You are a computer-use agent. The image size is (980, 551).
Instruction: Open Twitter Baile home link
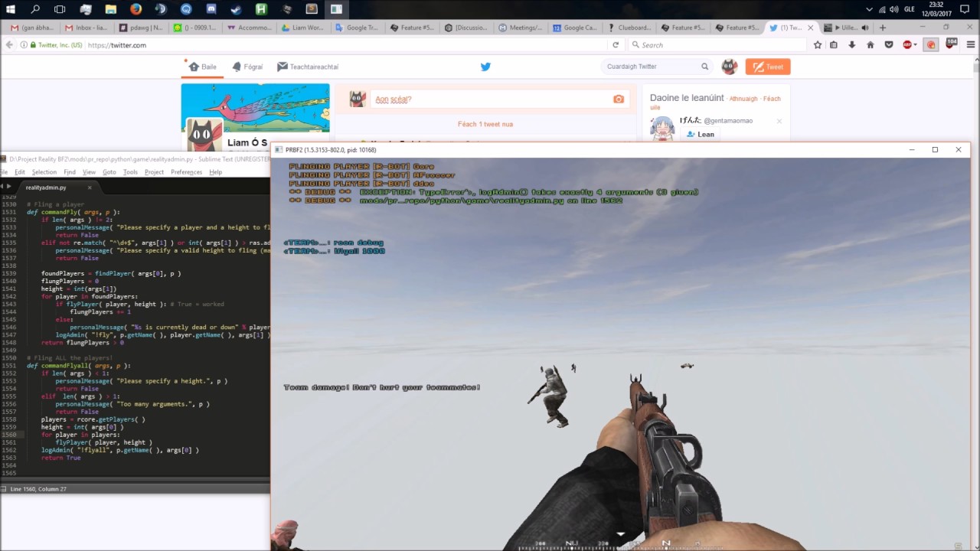click(x=203, y=67)
